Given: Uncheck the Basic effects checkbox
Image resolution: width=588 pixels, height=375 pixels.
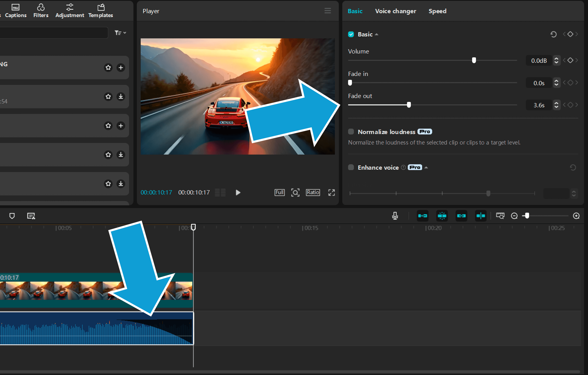Looking at the screenshot, I should pyautogui.click(x=351, y=34).
